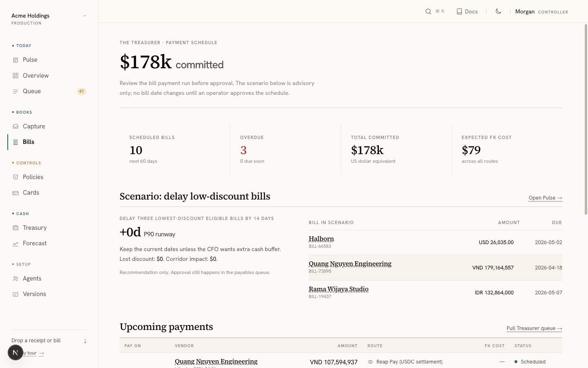Expand the Acme Holdings workspace switcher
This screenshot has height=368, width=588.
[x=49, y=19]
